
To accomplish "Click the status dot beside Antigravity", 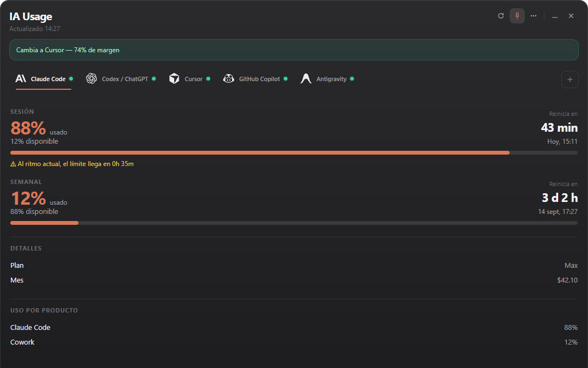I will (x=352, y=79).
